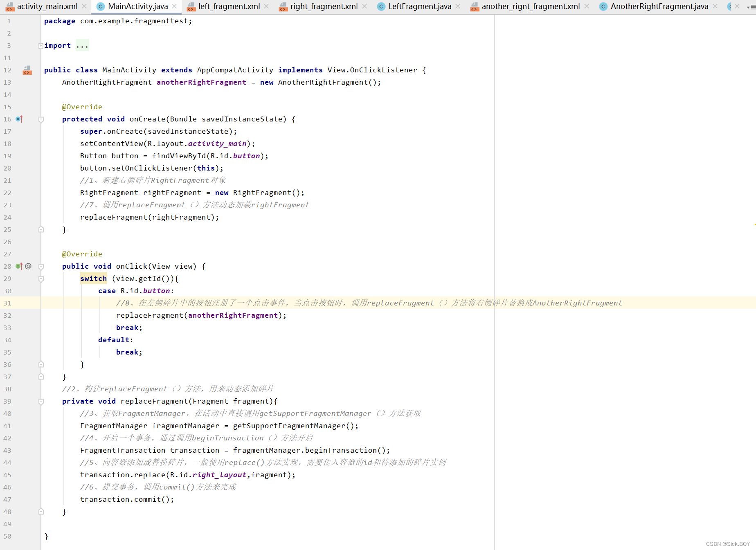
Task: Click the private replaceFragment declaration on line 39
Action: (x=170, y=401)
